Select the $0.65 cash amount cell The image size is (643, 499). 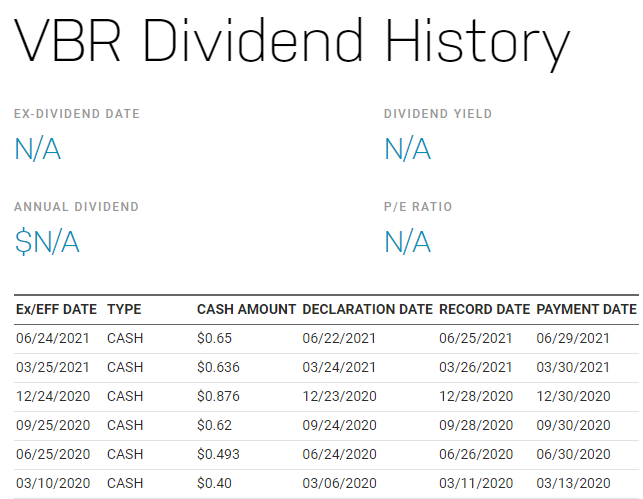pos(214,338)
